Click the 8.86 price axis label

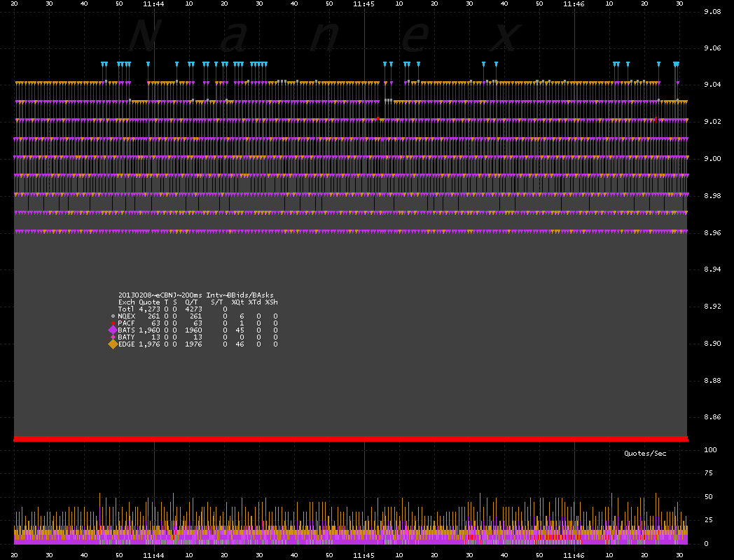click(712, 416)
